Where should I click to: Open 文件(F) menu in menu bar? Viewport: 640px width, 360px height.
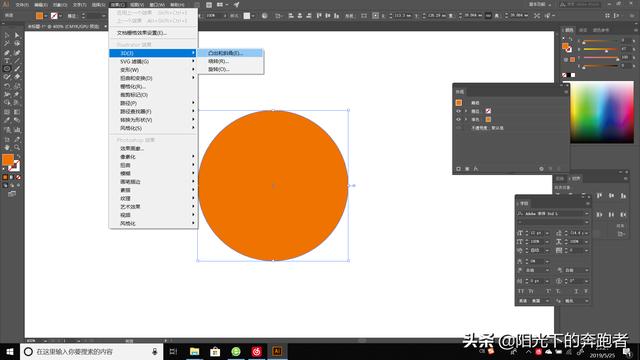tap(22, 5)
